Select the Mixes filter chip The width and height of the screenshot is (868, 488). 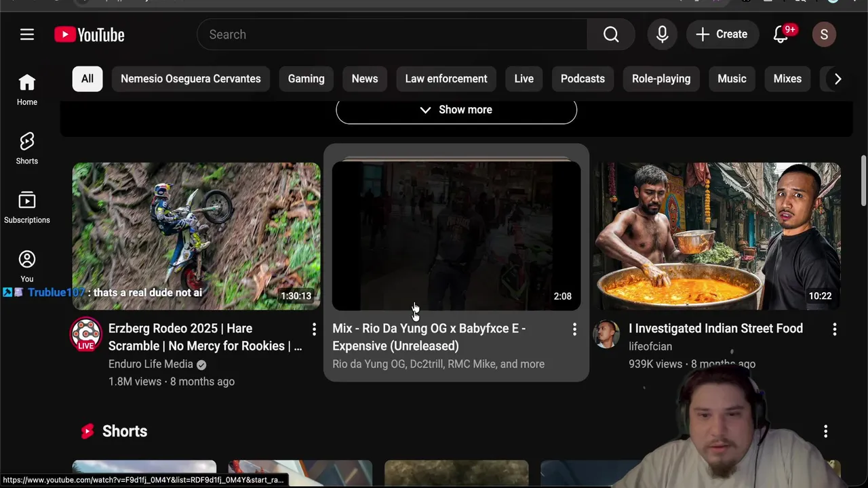[x=787, y=79]
